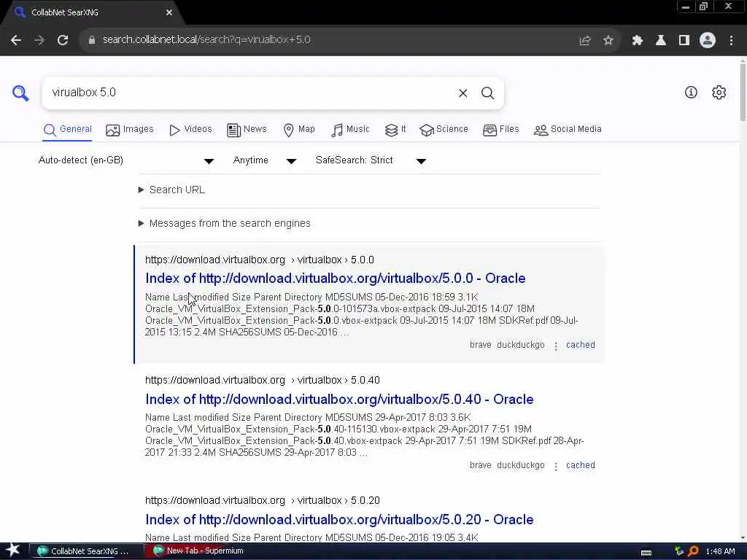The width and height of the screenshot is (747, 560).
Task: Open the profile avatar icon
Action: click(708, 41)
